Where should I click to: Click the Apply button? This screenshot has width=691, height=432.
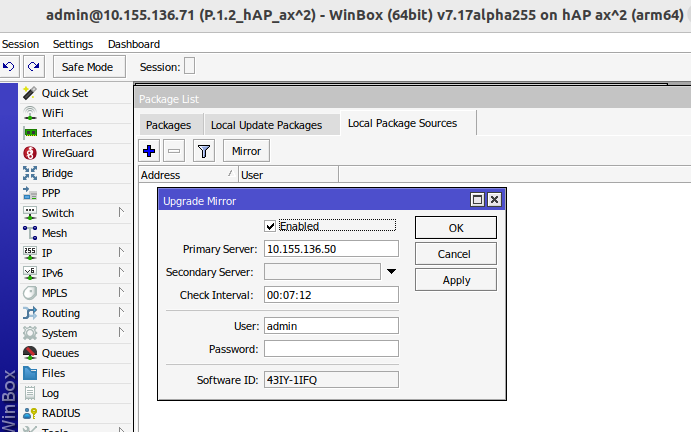tap(456, 280)
